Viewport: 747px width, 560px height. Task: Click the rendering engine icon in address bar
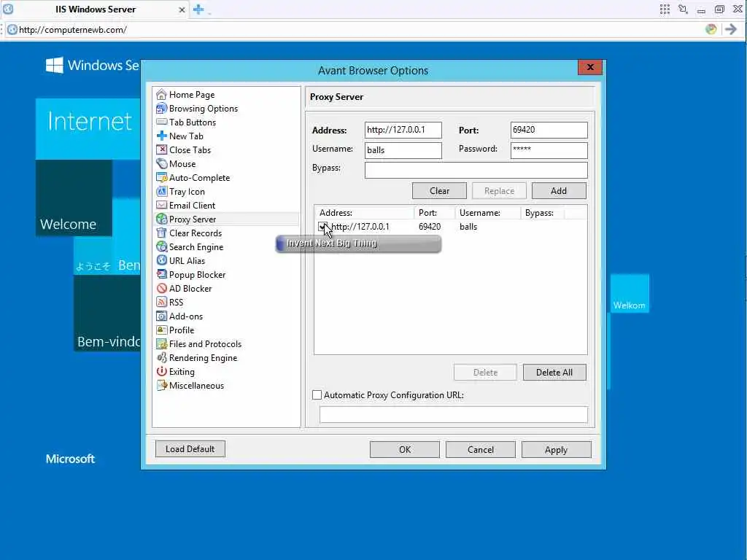tap(711, 29)
